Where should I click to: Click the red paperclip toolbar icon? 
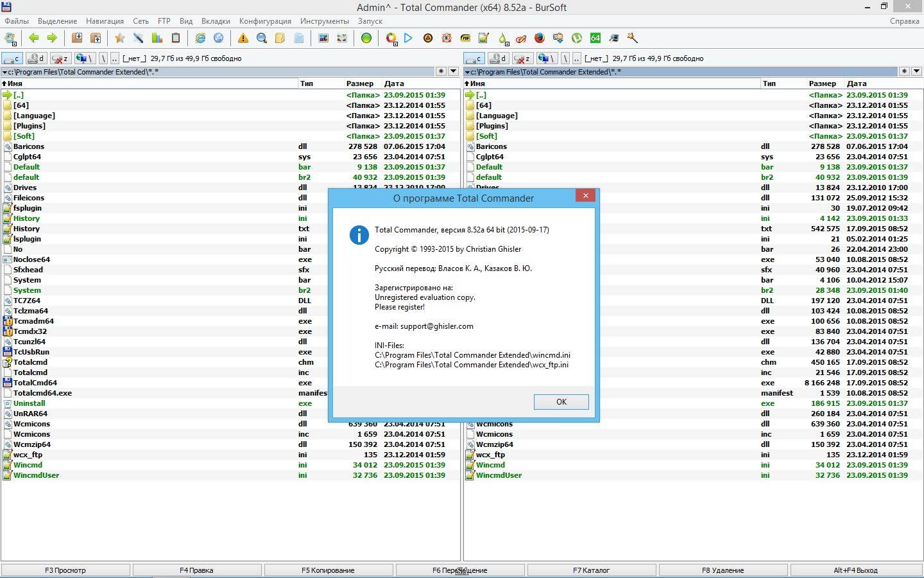(521, 38)
